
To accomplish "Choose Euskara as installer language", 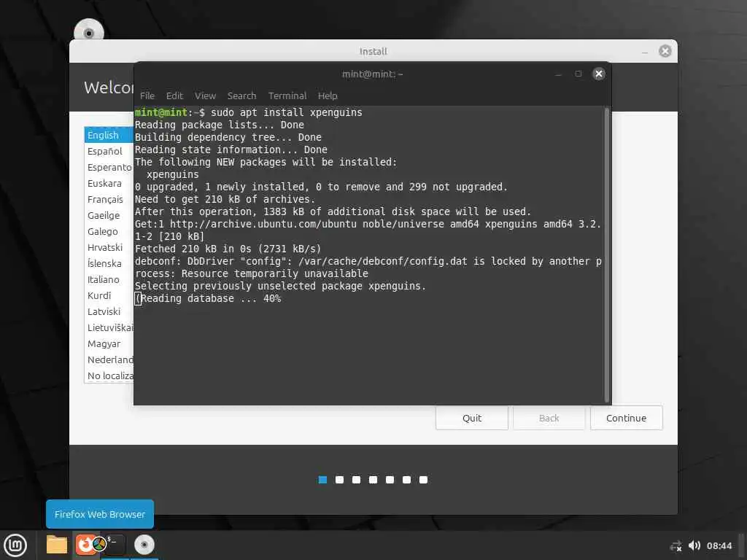I will click(x=109, y=183).
